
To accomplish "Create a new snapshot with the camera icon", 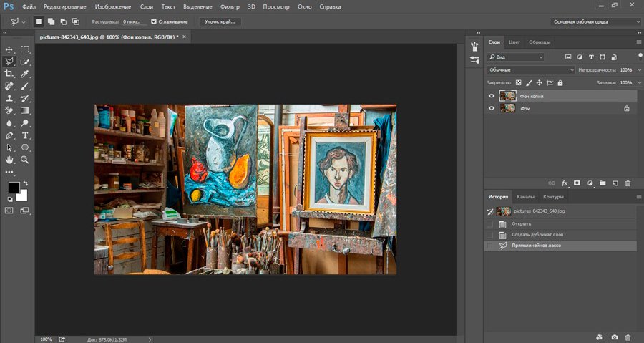I will [x=614, y=337].
